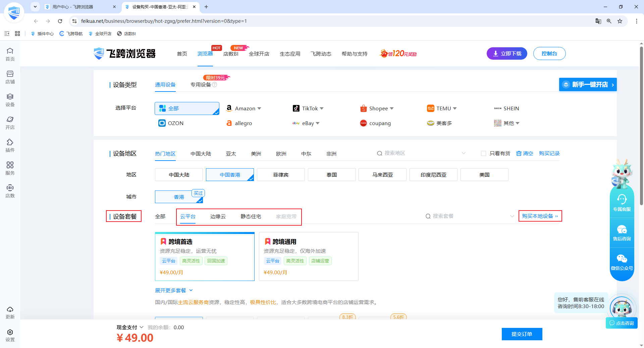Open the 购买本地设备 link
This screenshot has width=644, height=348.
click(540, 216)
